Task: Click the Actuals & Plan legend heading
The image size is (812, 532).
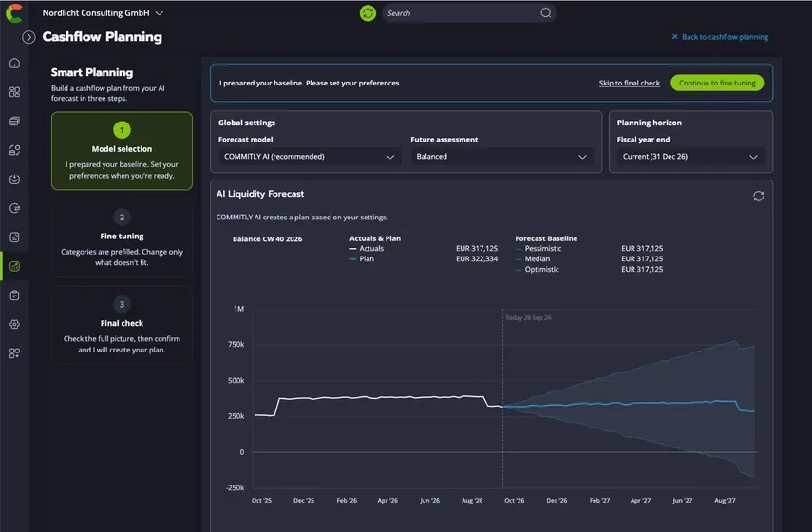Action: tap(375, 238)
